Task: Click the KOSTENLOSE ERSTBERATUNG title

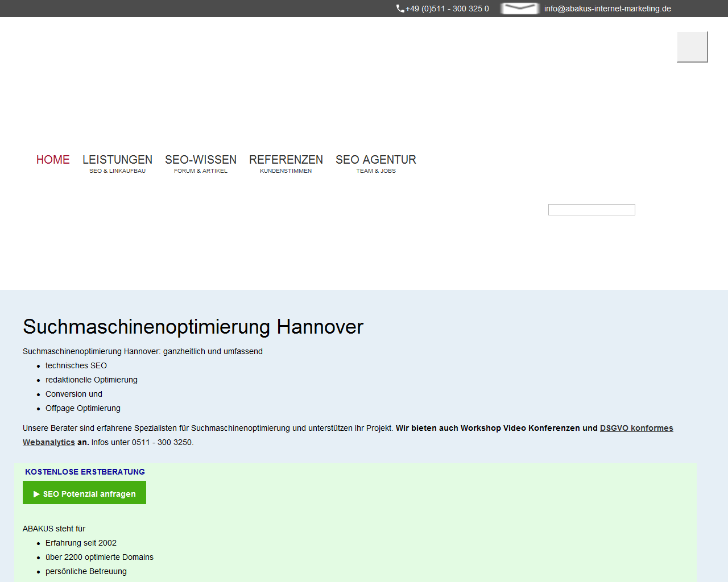Action: 85,472
